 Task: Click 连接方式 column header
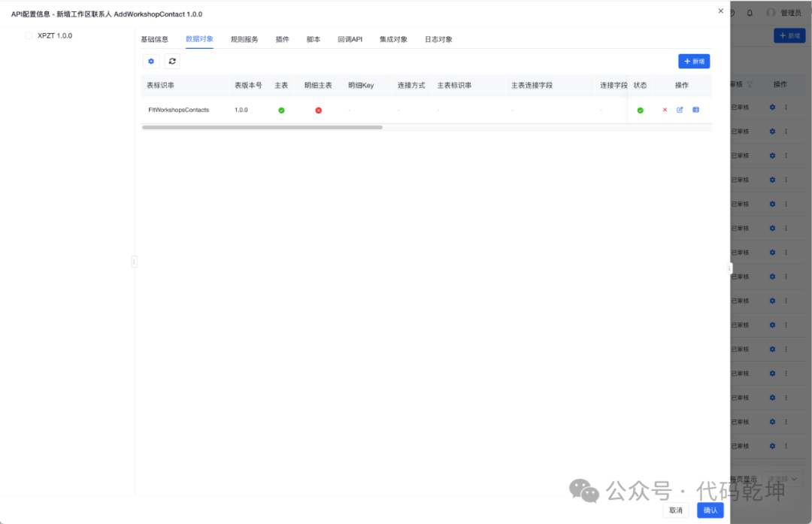411,86
